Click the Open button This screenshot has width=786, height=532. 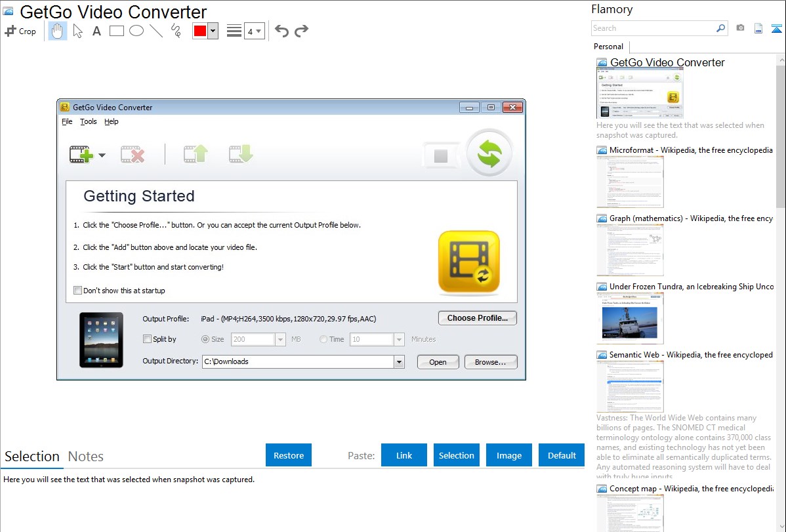(x=438, y=362)
